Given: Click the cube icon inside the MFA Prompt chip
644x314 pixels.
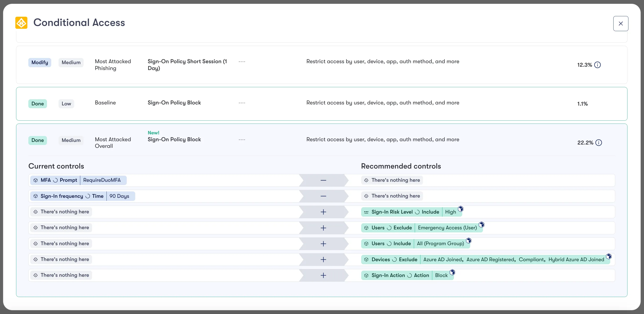Looking at the screenshot, I should point(35,180).
